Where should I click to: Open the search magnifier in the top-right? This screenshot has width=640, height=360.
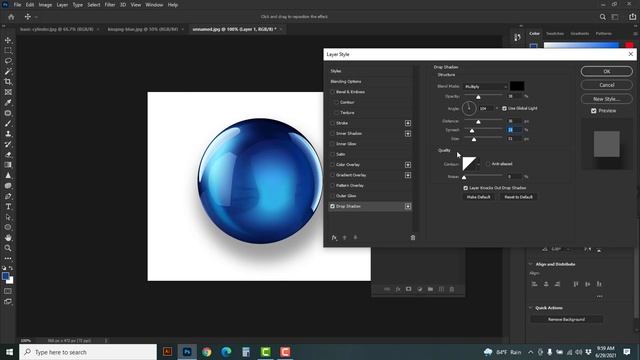pyautogui.click(x=602, y=17)
